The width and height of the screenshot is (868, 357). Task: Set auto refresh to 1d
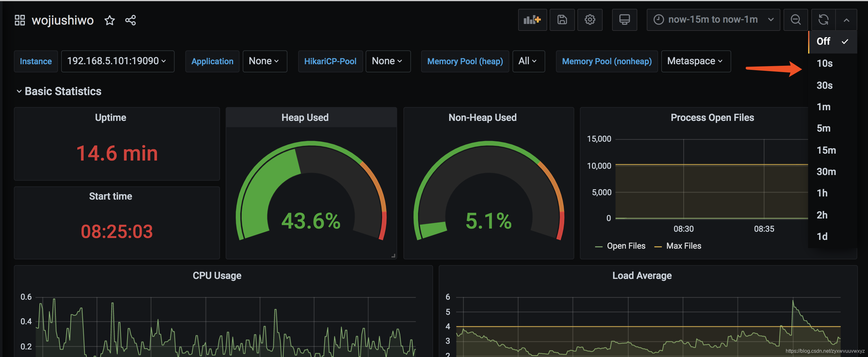click(x=832, y=236)
